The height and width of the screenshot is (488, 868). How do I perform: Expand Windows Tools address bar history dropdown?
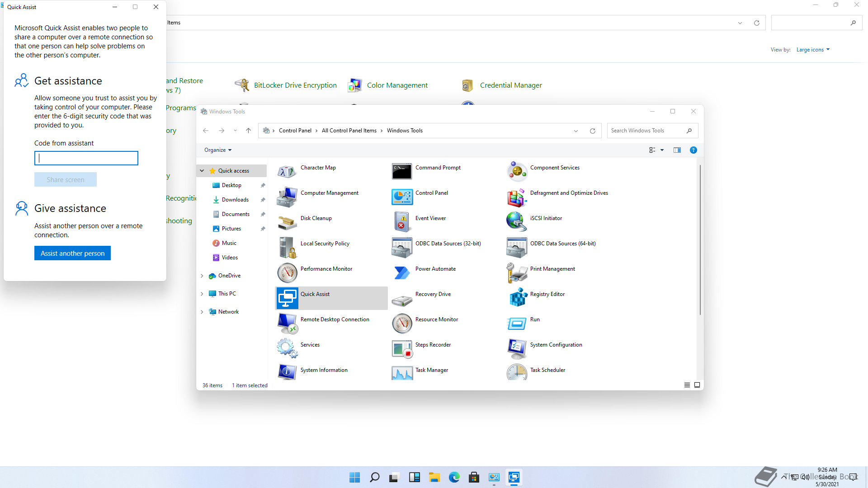pyautogui.click(x=576, y=131)
